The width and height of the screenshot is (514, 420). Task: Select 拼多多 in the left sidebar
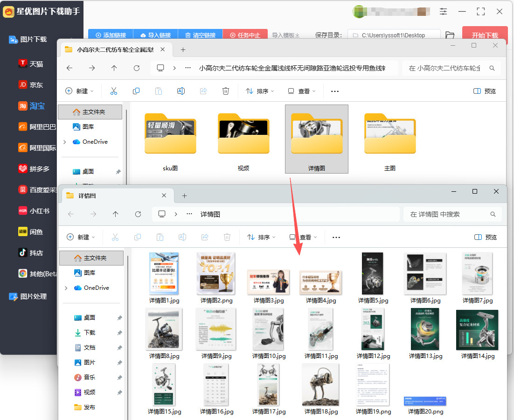coord(34,169)
